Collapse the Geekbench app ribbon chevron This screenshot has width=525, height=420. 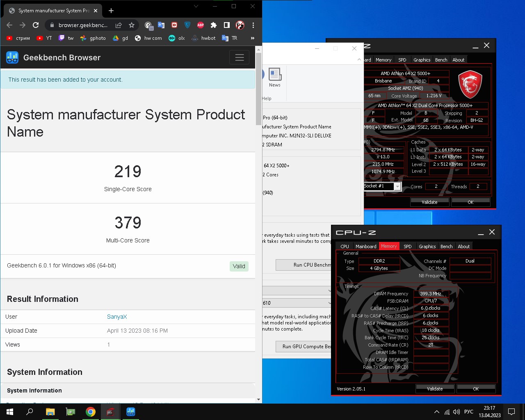coord(359,59)
